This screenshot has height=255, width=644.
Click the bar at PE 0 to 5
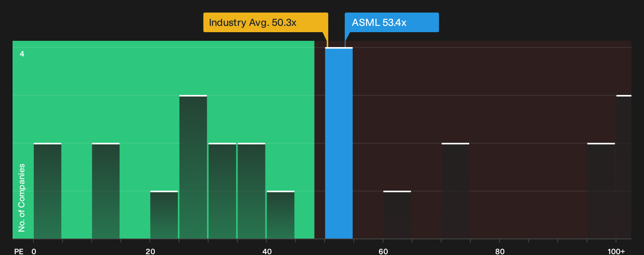point(48,191)
